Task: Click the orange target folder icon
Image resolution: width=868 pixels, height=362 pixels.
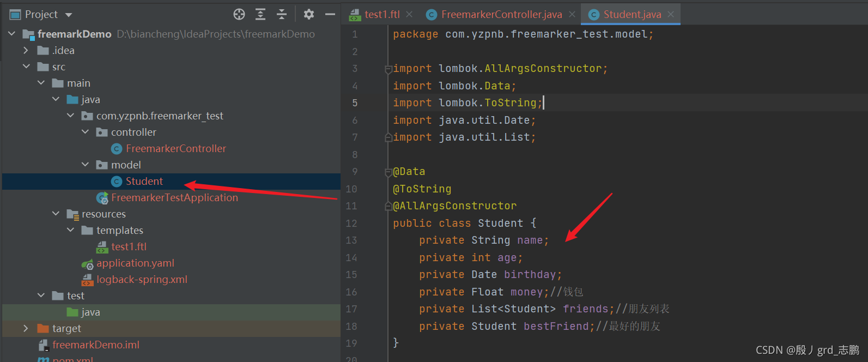Action: click(x=43, y=328)
